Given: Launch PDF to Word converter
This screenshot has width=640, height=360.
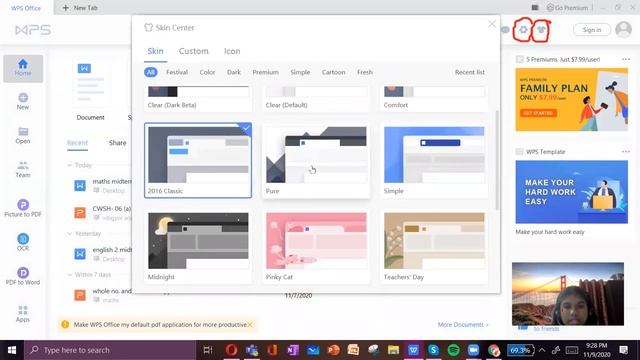Looking at the screenshot, I should (x=23, y=276).
